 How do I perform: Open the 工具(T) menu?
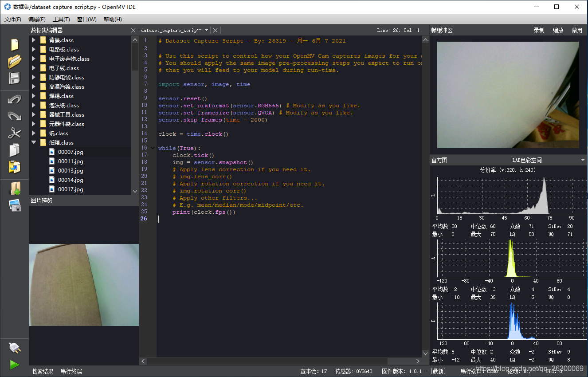pyautogui.click(x=61, y=20)
